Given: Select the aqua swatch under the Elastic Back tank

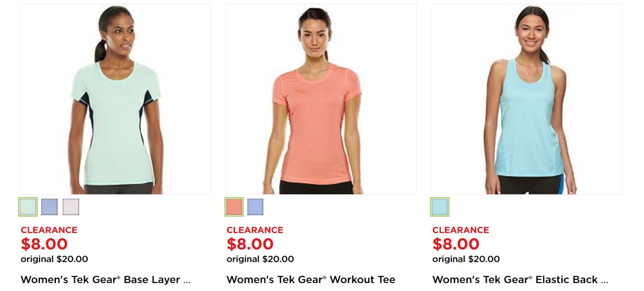Looking at the screenshot, I should pyautogui.click(x=440, y=207).
